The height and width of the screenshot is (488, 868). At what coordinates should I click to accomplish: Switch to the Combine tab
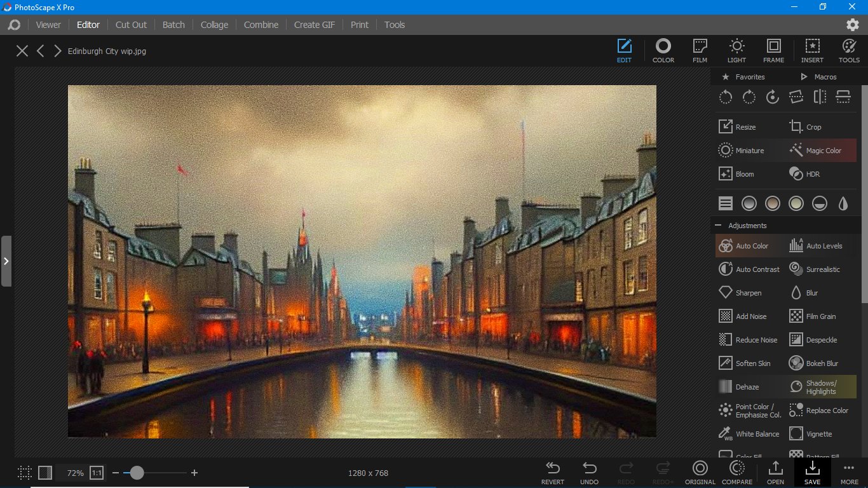click(261, 25)
